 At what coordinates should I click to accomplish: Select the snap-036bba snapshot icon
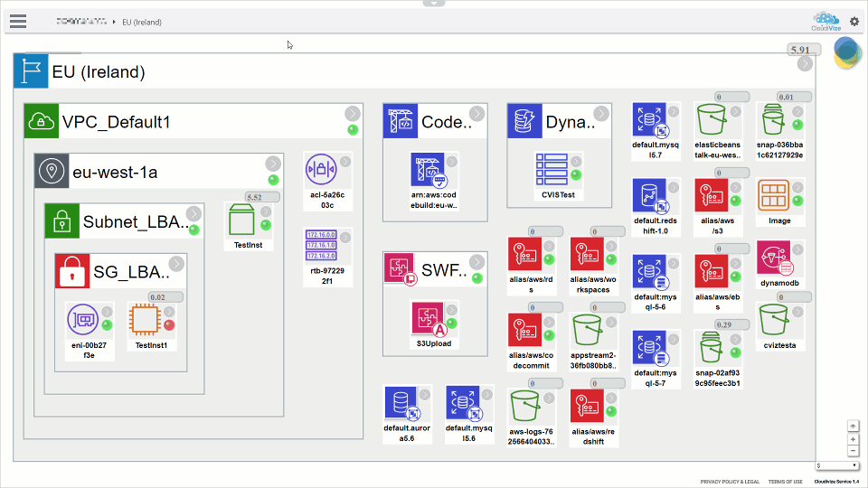coord(773,119)
